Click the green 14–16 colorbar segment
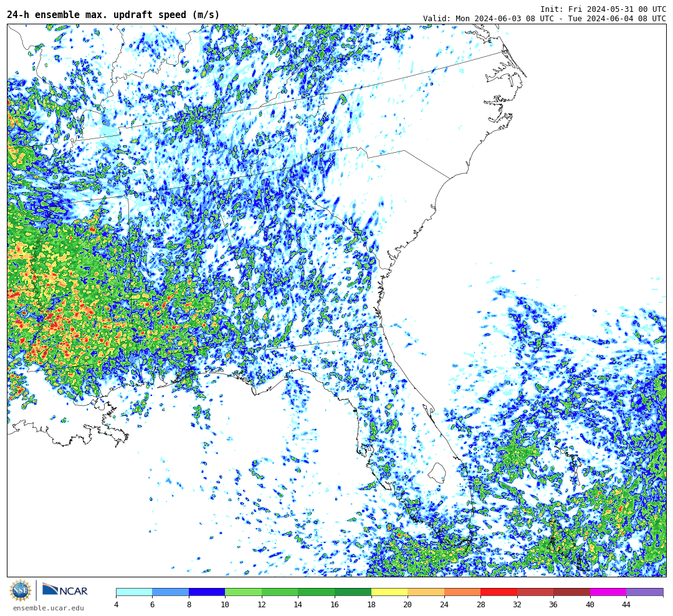Viewport: 673px width, 616px height. pyautogui.click(x=317, y=592)
